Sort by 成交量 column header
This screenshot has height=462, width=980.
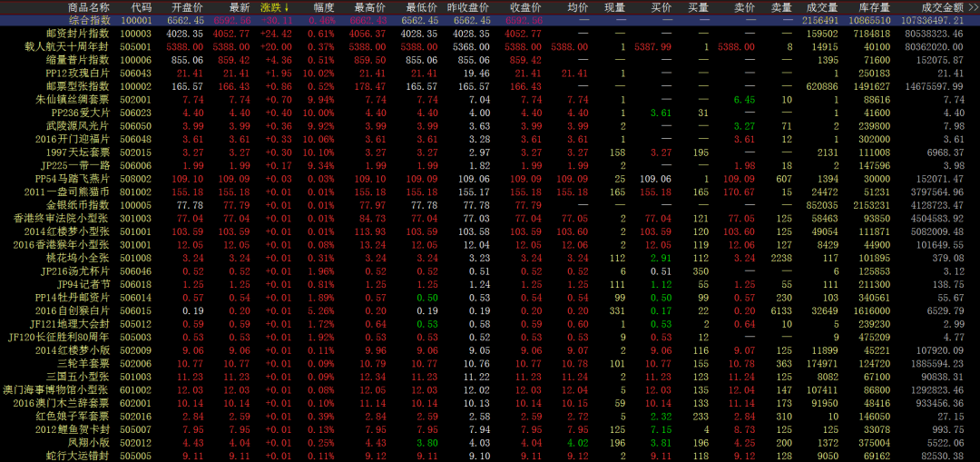(x=822, y=7)
